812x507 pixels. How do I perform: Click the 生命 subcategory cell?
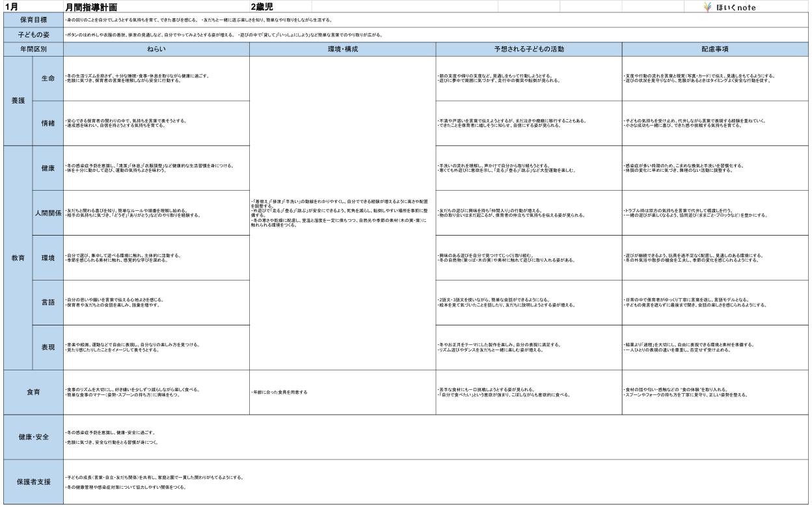tap(48, 79)
